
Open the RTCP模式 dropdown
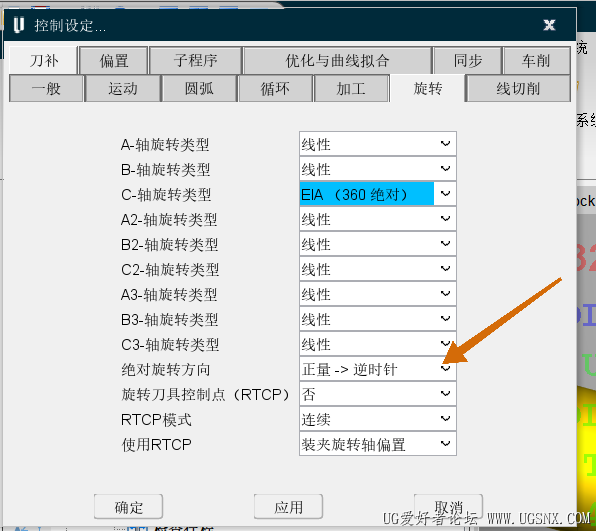click(x=377, y=419)
